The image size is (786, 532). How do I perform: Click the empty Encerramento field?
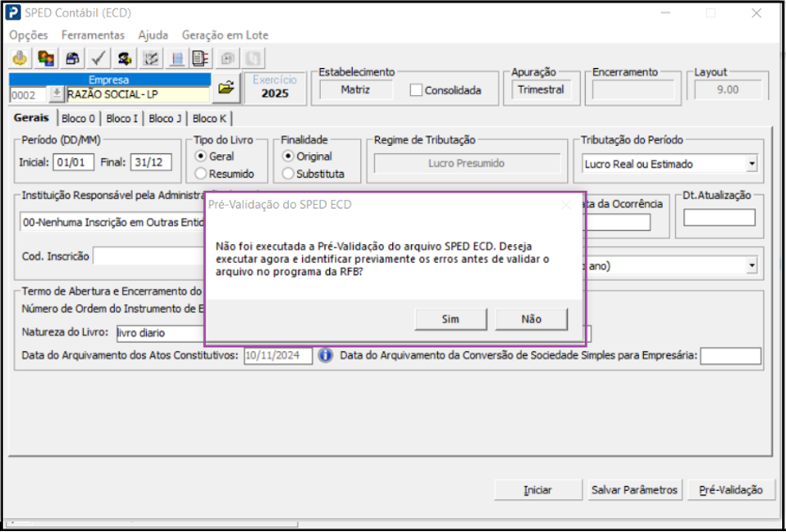(x=633, y=90)
